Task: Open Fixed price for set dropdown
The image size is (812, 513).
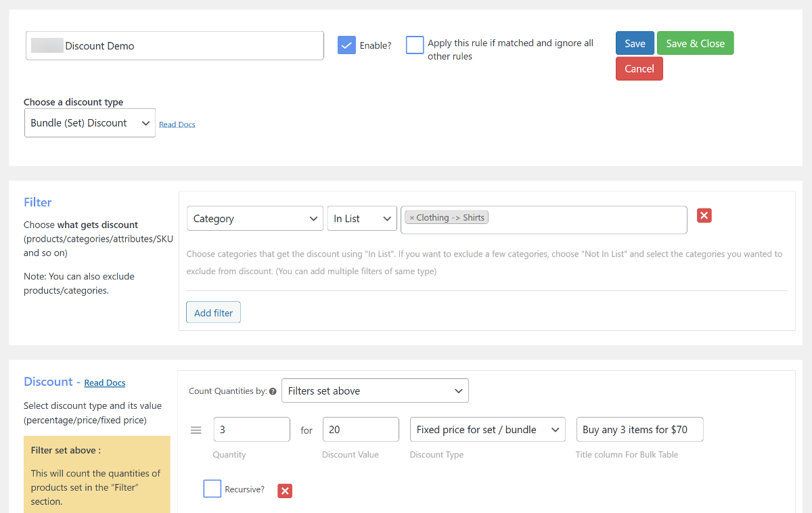Action: click(x=487, y=430)
